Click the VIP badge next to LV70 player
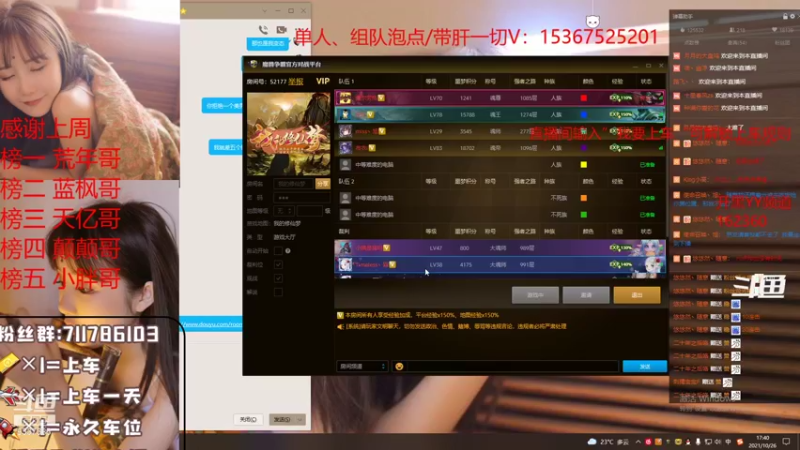 [x=381, y=97]
